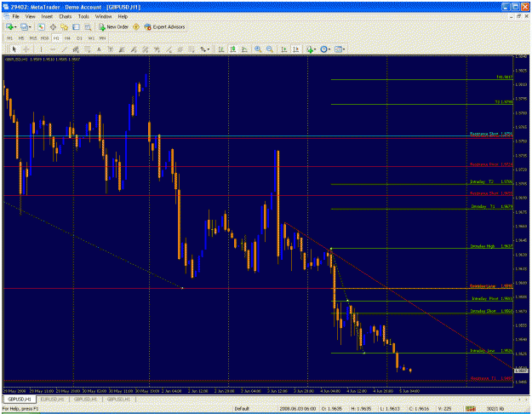Open the Data Window icon
532x414 pixels.
click(53, 26)
